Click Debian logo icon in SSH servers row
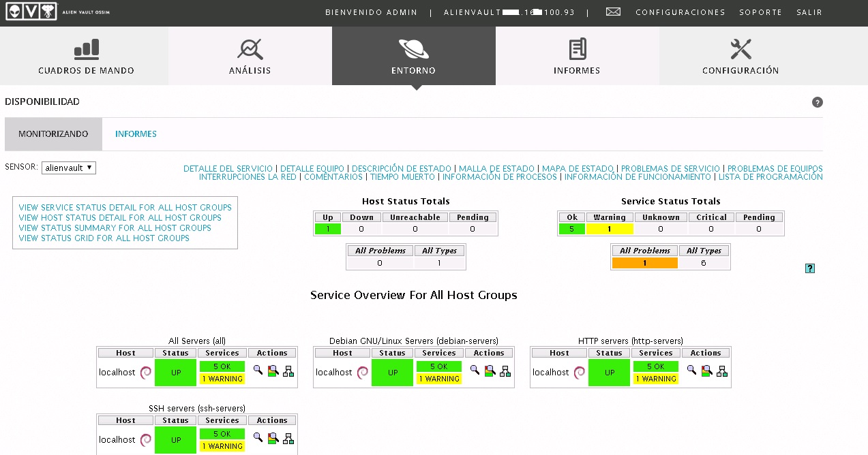Image resolution: width=868 pixels, height=455 pixels. [146, 440]
